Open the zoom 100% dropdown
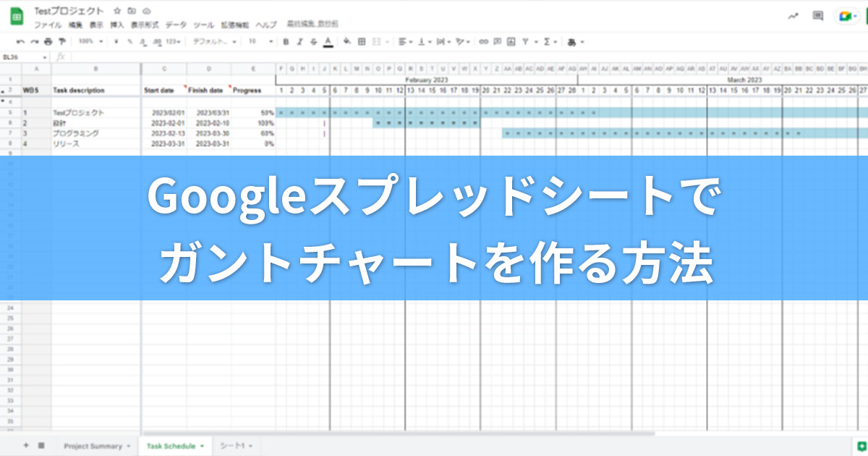The image size is (868, 456). (90, 41)
